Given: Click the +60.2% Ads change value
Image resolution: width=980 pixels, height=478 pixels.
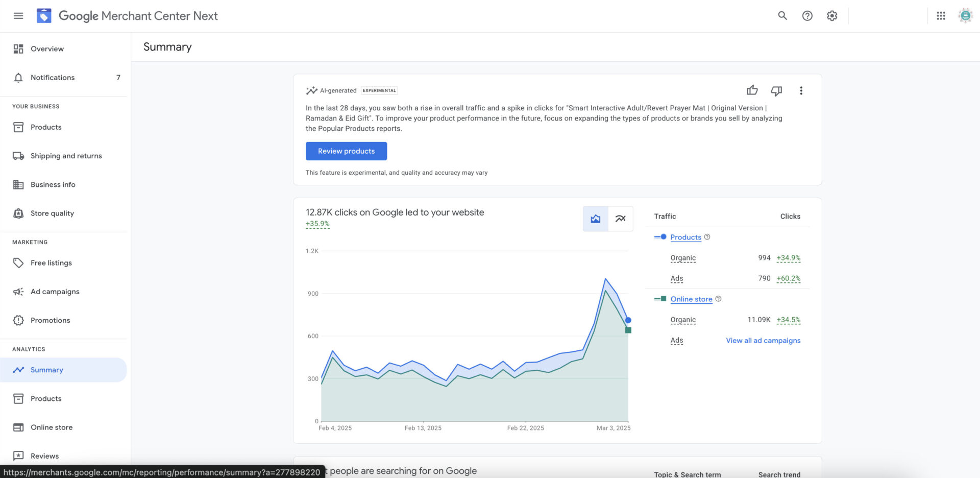Looking at the screenshot, I should (x=789, y=278).
